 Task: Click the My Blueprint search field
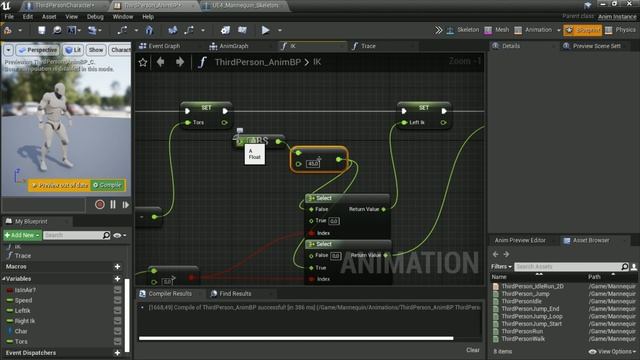76,235
